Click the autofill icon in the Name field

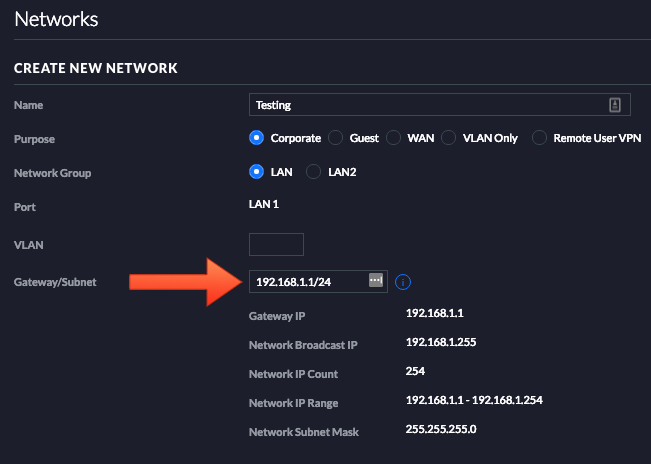click(615, 105)
